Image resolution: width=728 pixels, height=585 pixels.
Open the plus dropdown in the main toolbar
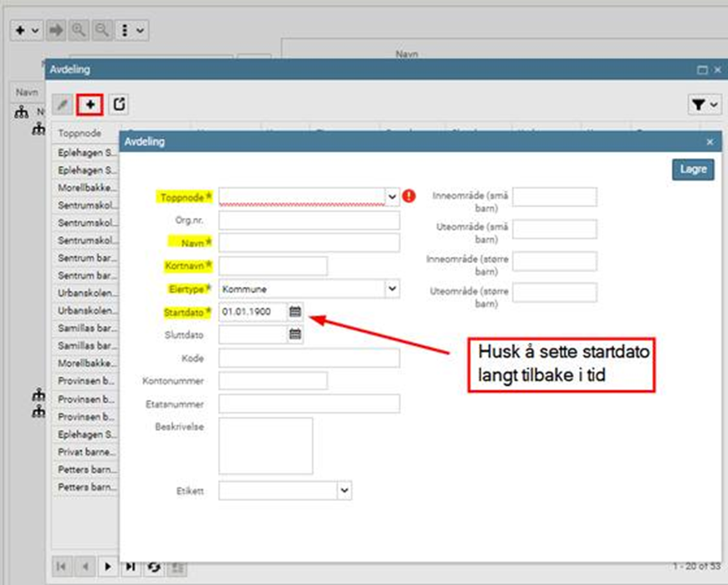click(x=27, y=30)
